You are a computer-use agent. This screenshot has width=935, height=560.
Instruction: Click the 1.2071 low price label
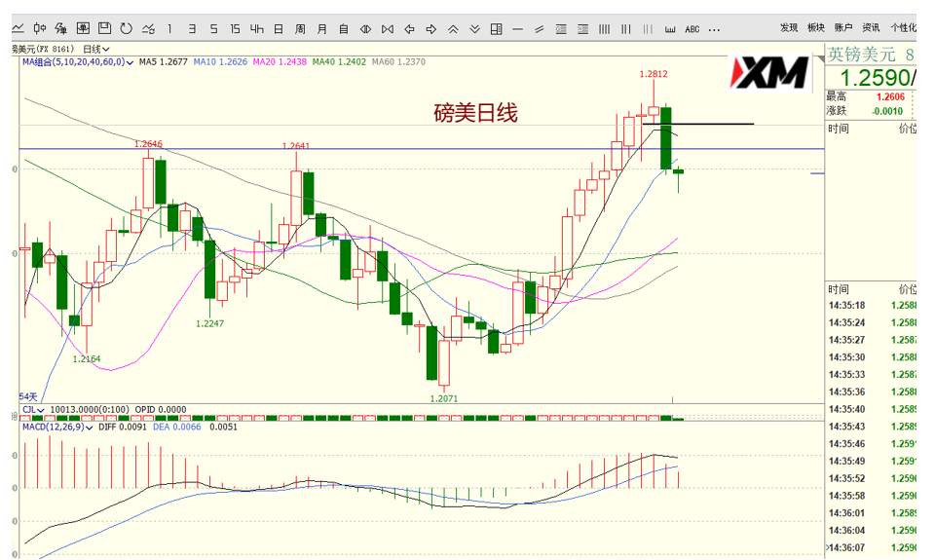tap(444, 398)
